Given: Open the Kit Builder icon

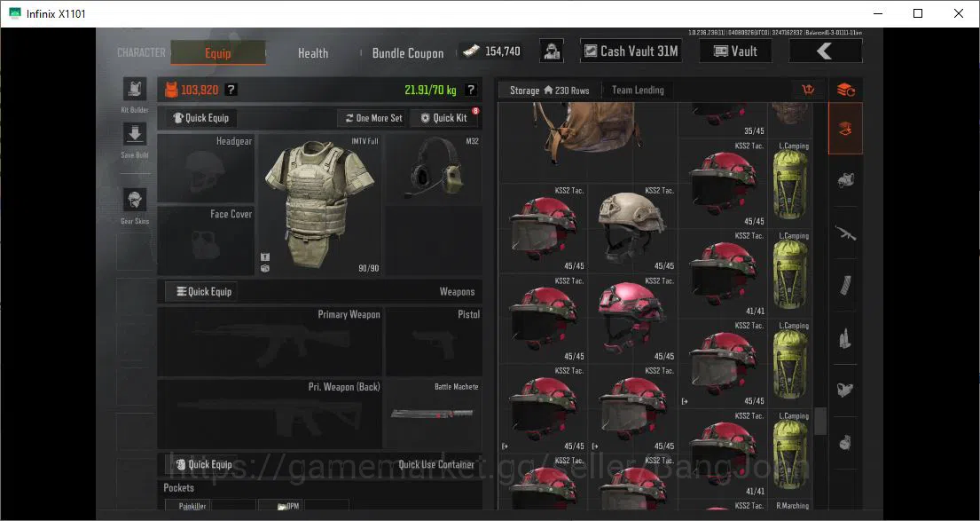Looking at the screenshot, I should [135, 90].
